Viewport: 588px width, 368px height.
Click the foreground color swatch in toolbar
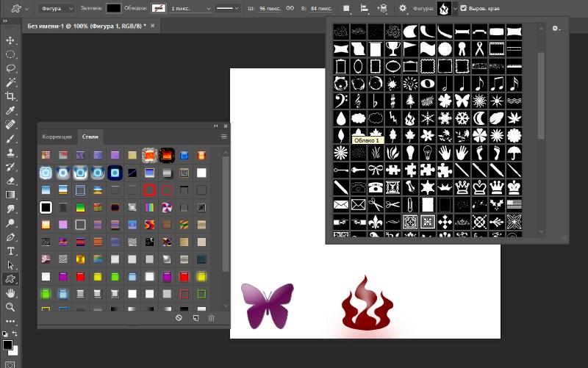[7, 344]
